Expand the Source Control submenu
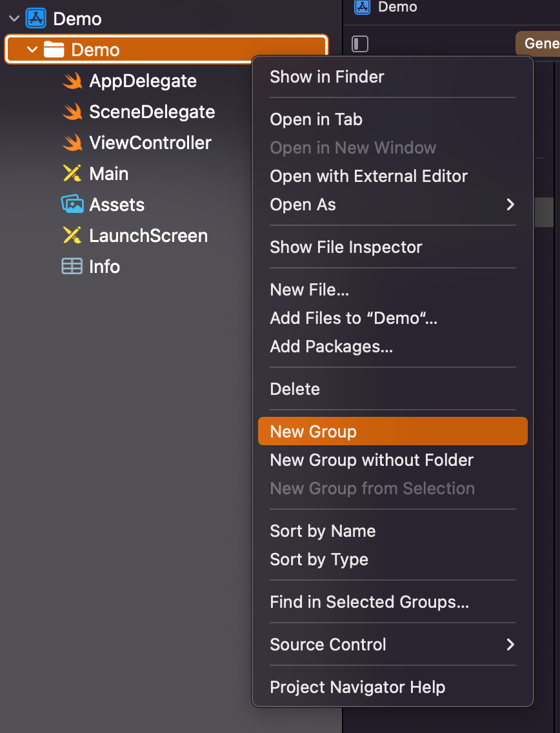 pyautogui.click(x=510, y=645)
